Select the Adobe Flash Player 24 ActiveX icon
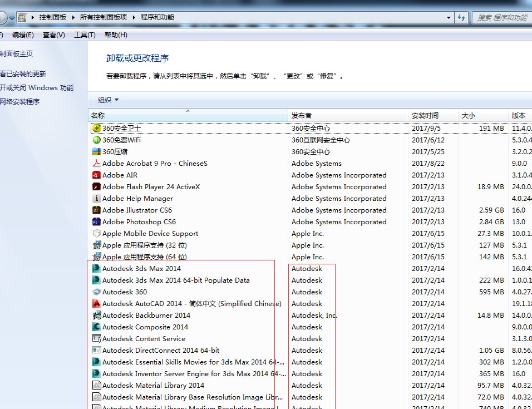The width and height of the screenshot is (532, 409). (x=96, y=186)
